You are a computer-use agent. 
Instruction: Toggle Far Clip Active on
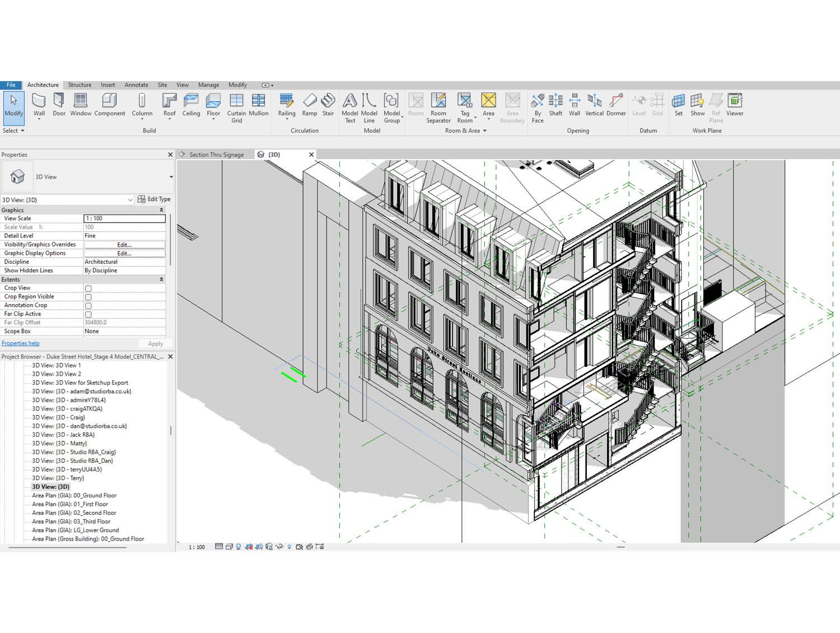click(88, 314)
